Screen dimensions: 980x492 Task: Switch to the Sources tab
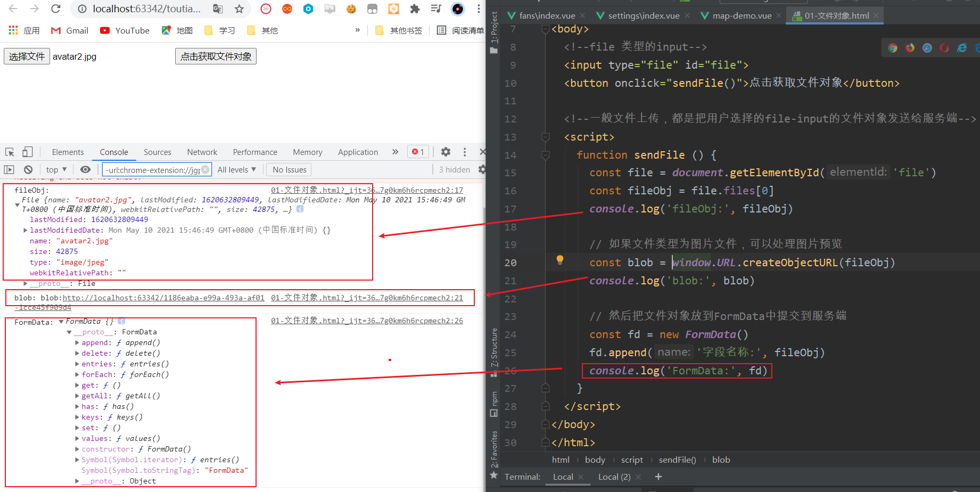point(158,152)
